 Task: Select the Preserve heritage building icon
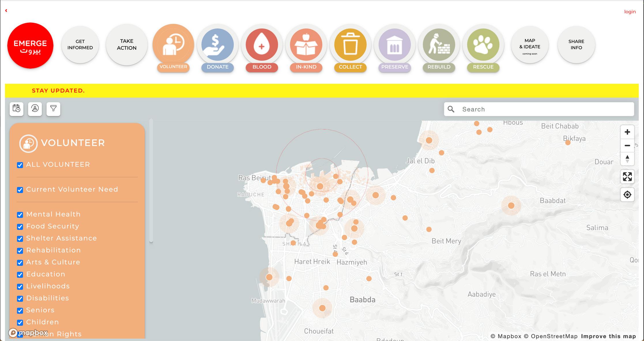coord(394,45)
